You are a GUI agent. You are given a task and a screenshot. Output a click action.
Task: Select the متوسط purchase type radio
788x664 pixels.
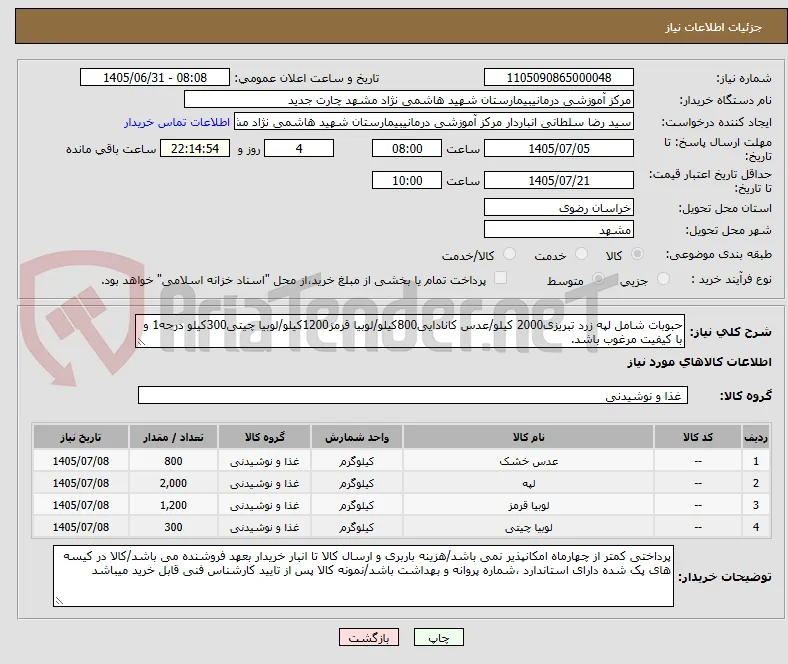point(599,279)
